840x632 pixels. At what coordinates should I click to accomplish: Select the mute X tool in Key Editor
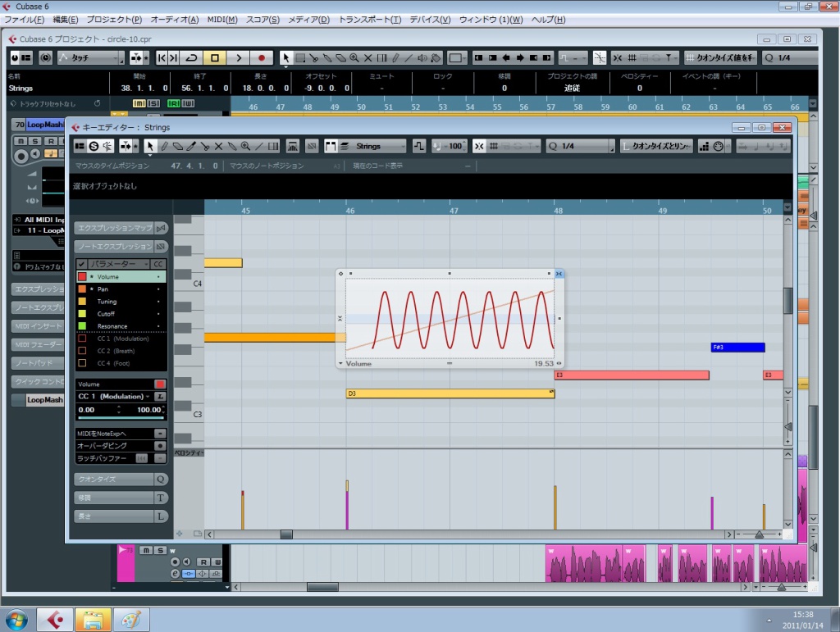pyautogui.click(x=218, y=146)
